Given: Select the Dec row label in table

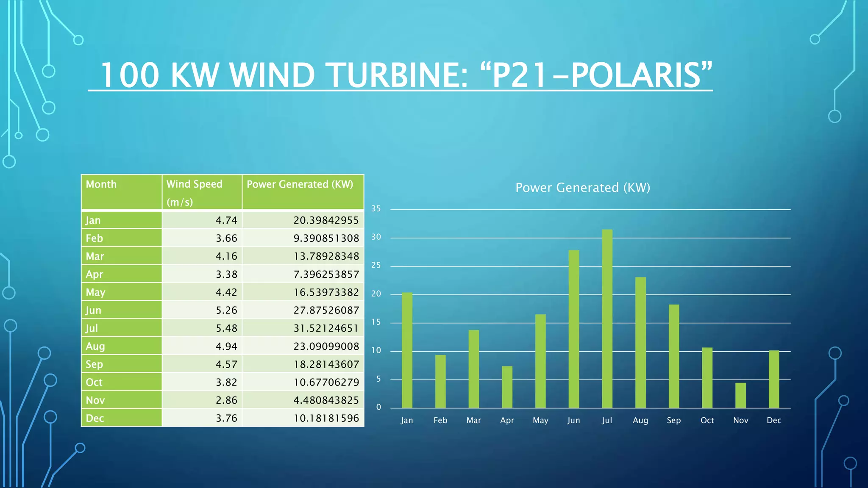Looking at the screenshot, I should pos(121,418).
